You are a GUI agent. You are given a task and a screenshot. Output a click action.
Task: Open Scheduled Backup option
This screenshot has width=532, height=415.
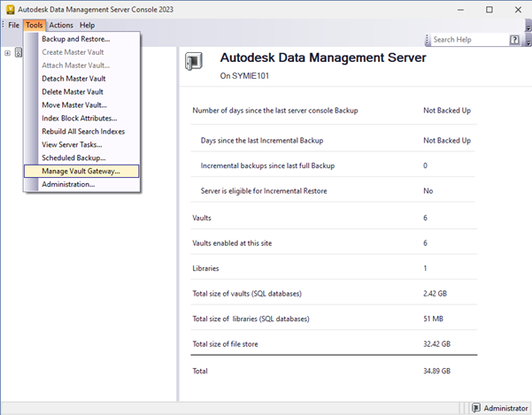tap(81, 158)
